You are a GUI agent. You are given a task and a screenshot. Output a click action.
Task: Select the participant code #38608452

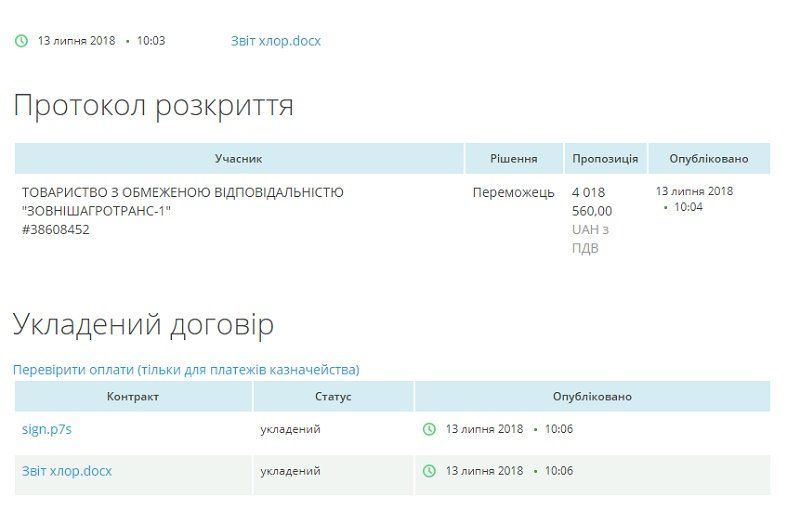(56, 229)
